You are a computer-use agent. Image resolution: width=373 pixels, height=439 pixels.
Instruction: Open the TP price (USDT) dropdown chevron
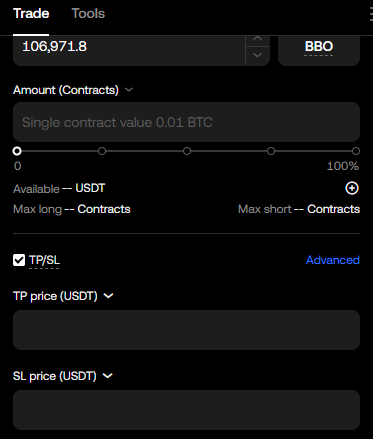click(108, 296)
